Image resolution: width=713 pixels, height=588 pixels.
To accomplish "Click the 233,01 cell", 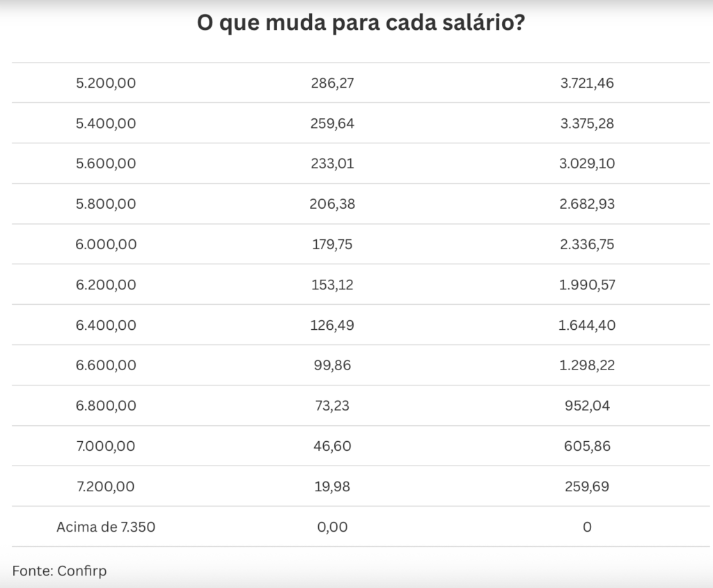I will point(332,164).
